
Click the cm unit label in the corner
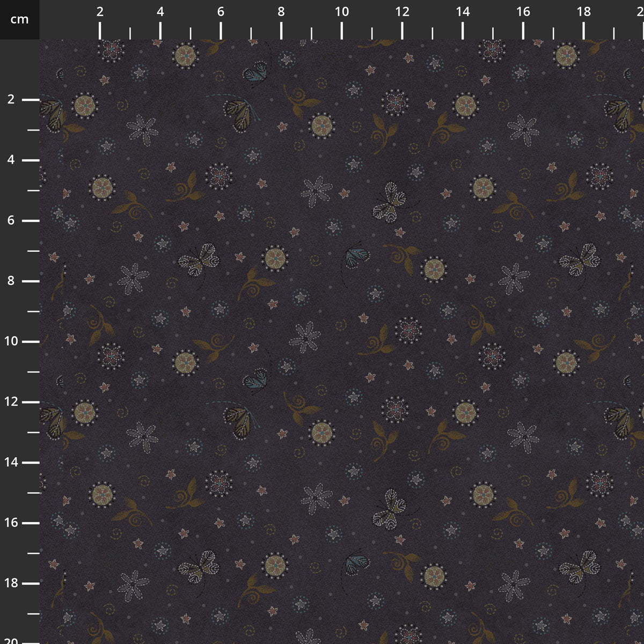19,20
